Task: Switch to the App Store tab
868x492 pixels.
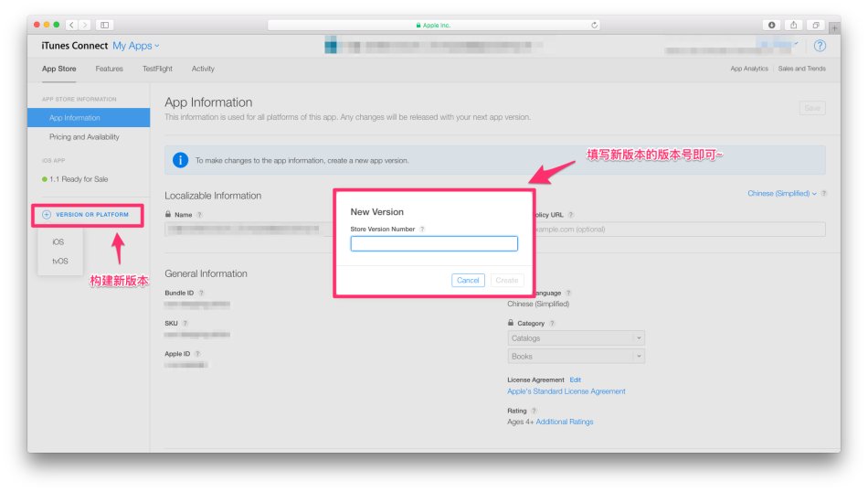Action: click(59, 69)
